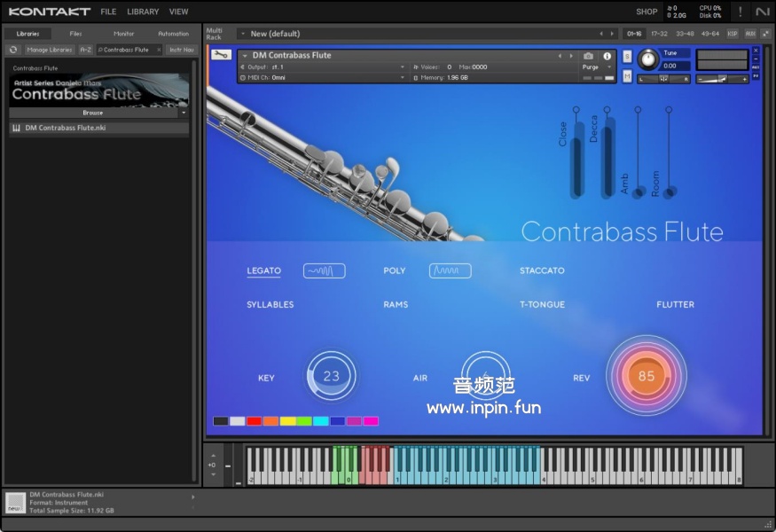Open the Output st. 1 dropdown
This screenshot has width=776, height=532.
point(402,66)
